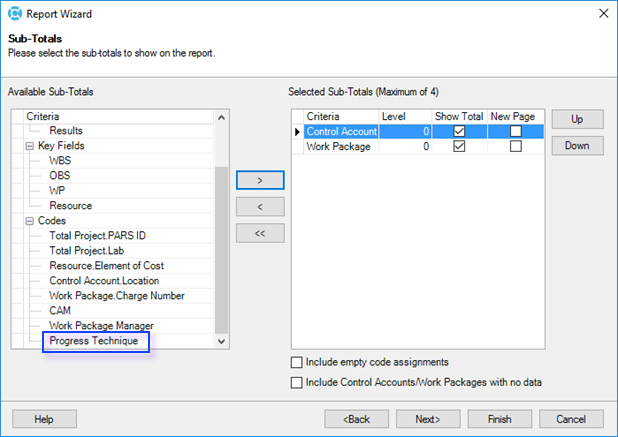618x437 pixels.
Task: Check Include Control Accounts/Work Packages with no data
Action: (296, 382)
